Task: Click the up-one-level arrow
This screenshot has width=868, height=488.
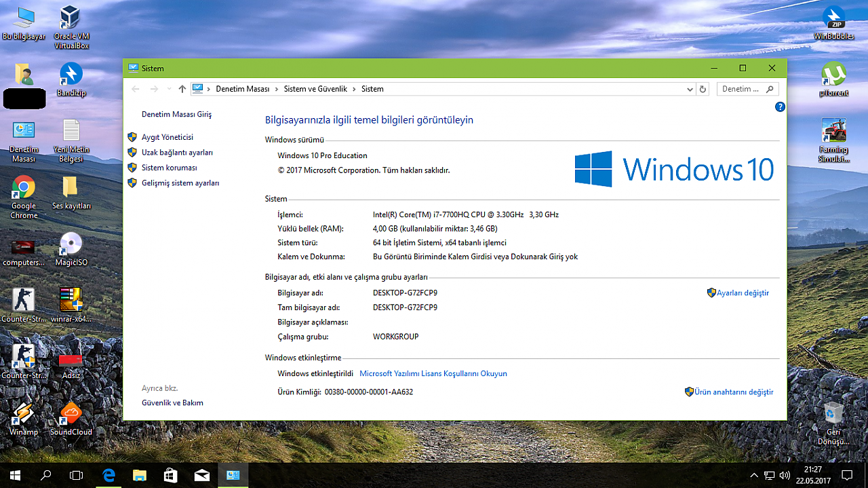Action: point(182,89)
